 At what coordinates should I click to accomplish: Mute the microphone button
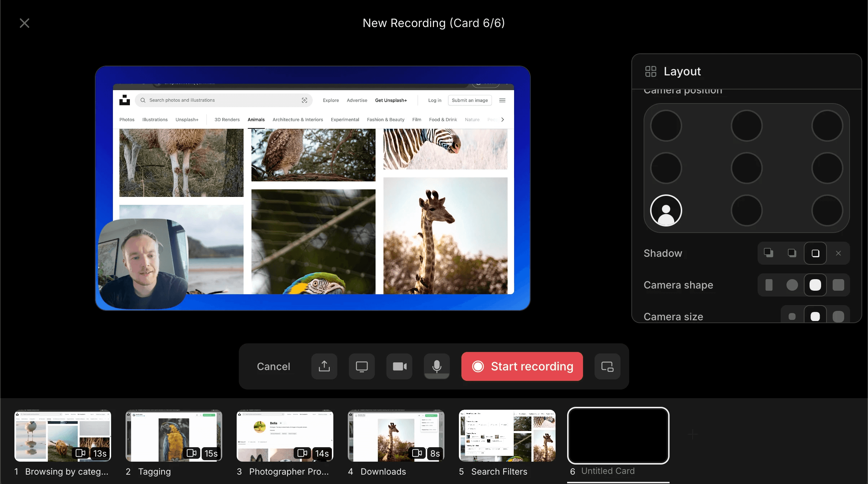[437, 366]
